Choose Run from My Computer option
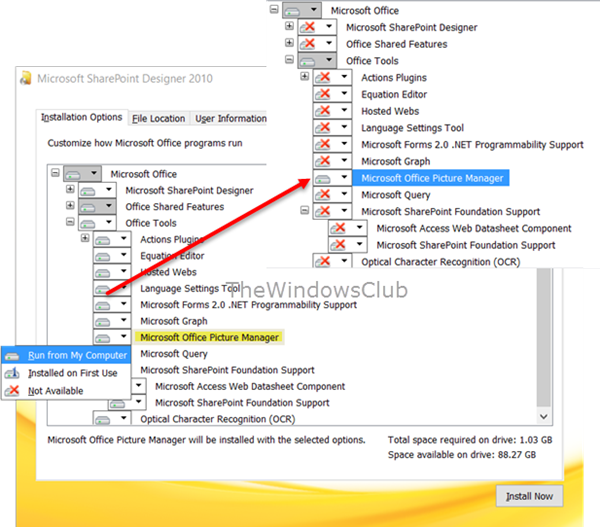The height and width of the screenshot is (527, 600). click(66, 355)
